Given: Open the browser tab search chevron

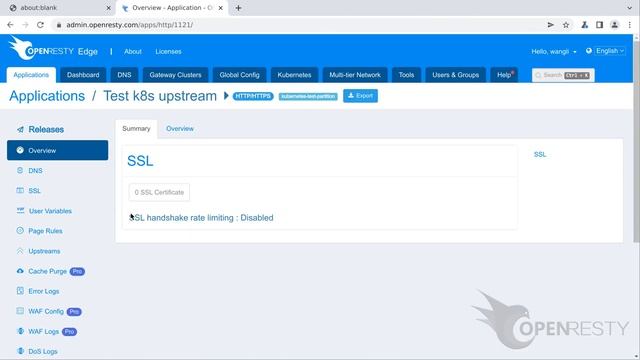Looking at the screenshot, I should pos(629,8).
